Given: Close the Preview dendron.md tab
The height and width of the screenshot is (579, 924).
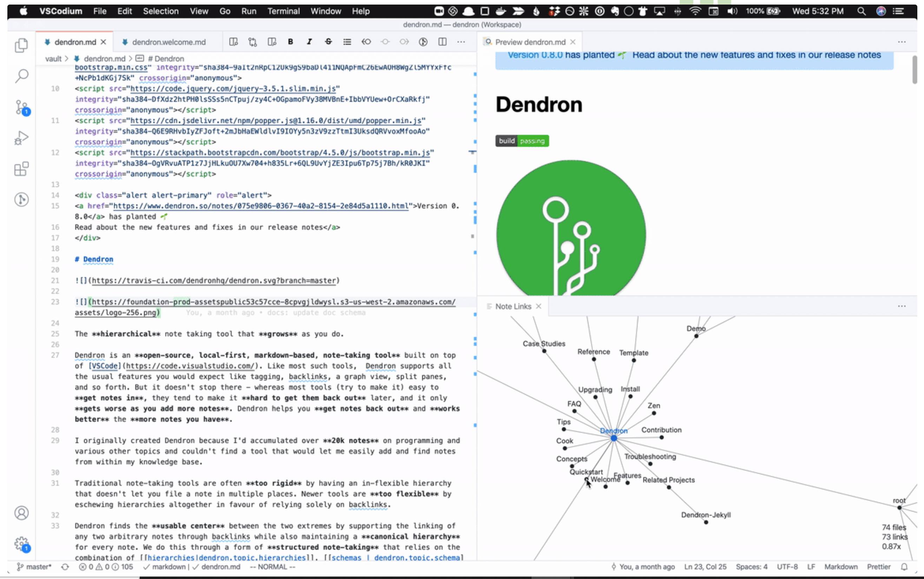Looking at the screenshot, I should tap(573, 42).
